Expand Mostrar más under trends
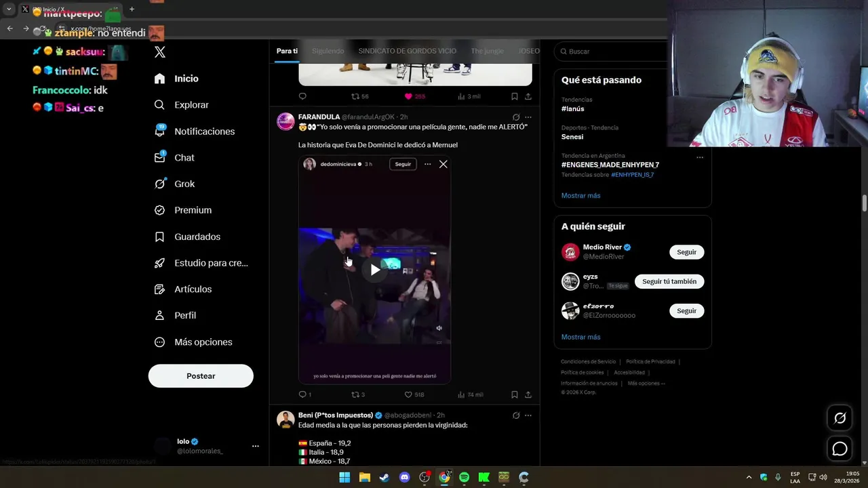This screenshot has height=488, width=868. point(580,196)
